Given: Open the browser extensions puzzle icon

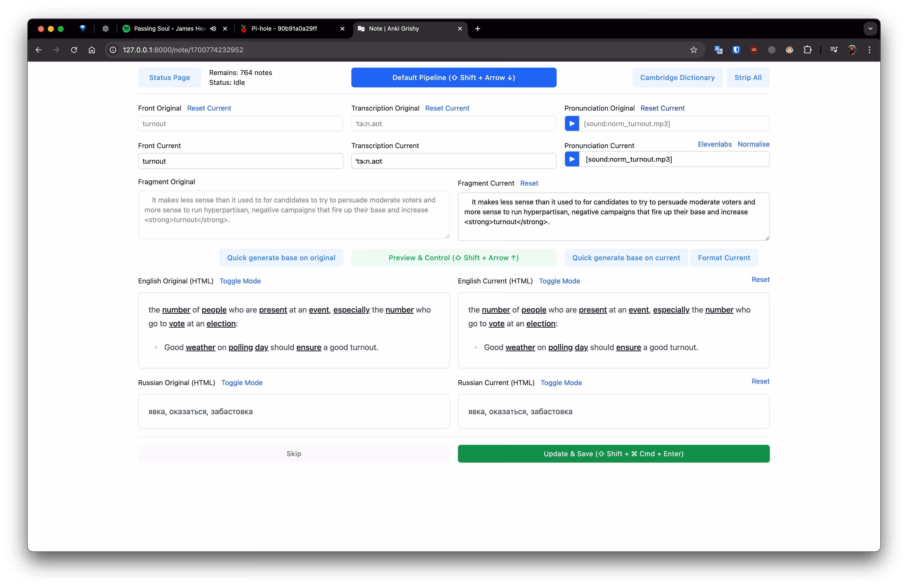Looking at the screenshot, I should coord(807,50).
